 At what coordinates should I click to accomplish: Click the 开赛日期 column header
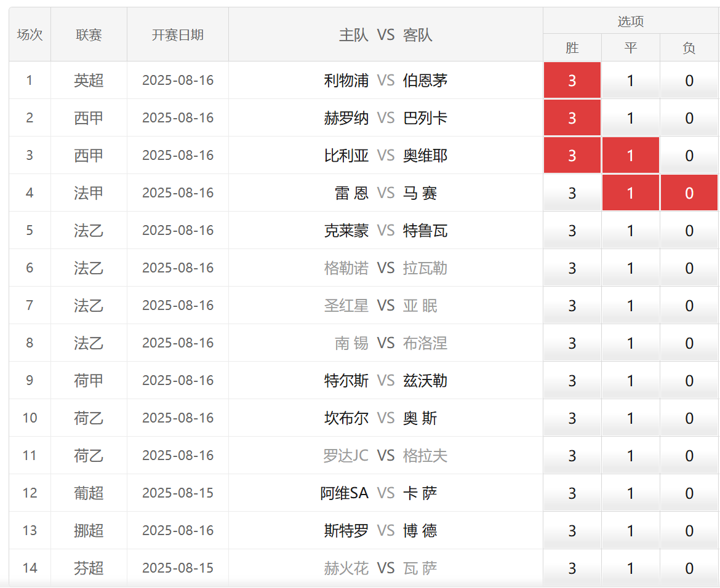click(x=178, y=34)
